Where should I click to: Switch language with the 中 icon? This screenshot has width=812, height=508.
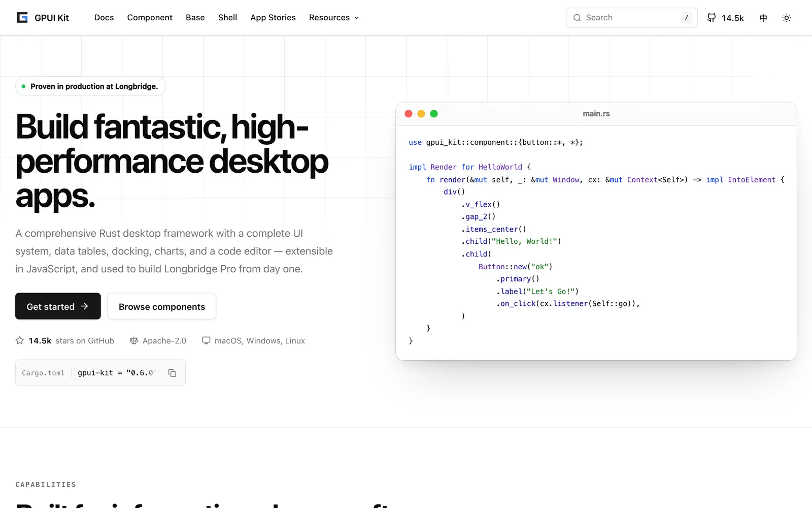click(x=763, y=18)
